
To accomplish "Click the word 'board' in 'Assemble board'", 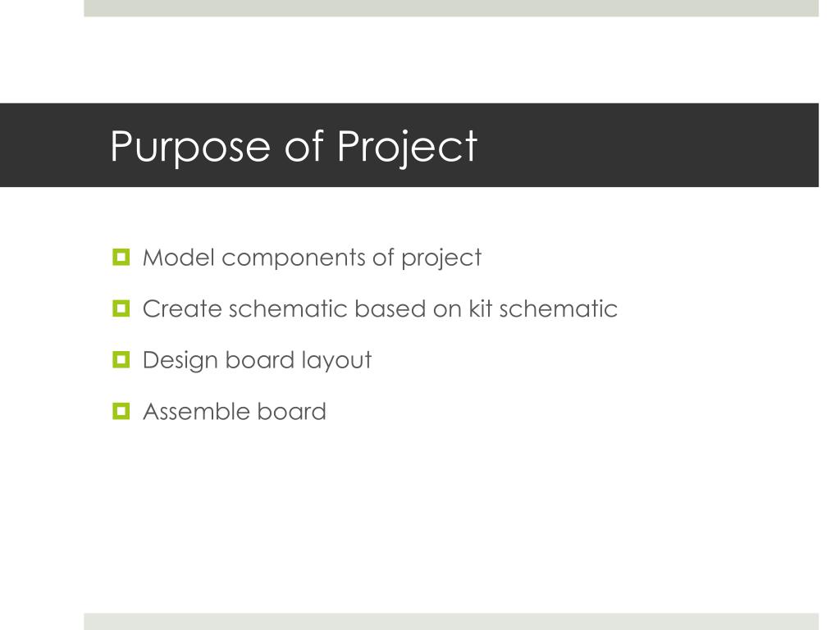I will tap(291, 412).
